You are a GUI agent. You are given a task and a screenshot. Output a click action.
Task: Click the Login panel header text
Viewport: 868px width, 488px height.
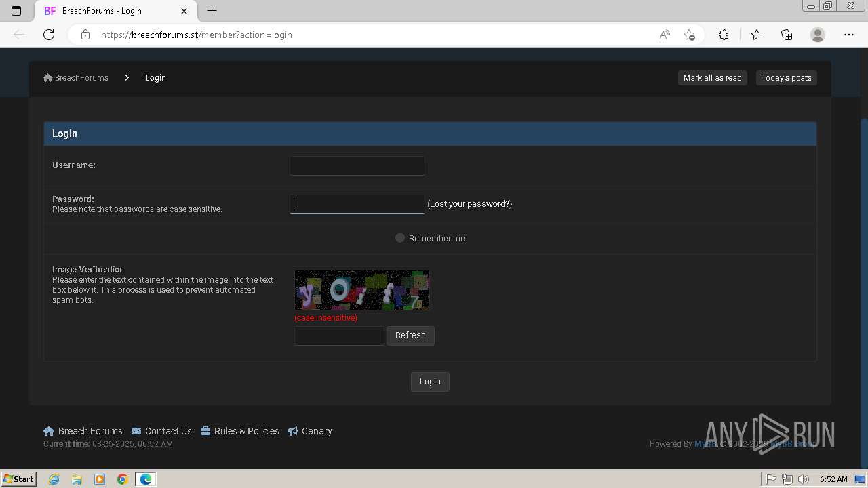pyautogui.click(x=64, y=134)
